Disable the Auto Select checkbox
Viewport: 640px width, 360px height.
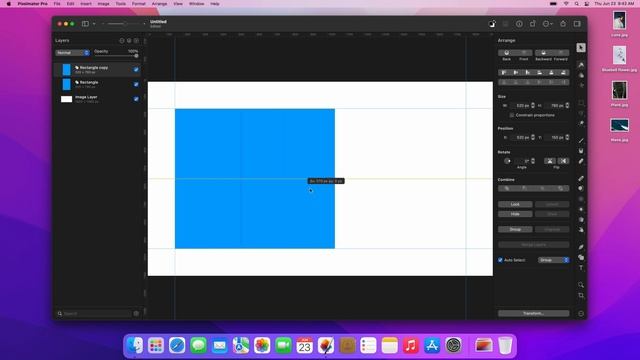click(x=500, y=260)
